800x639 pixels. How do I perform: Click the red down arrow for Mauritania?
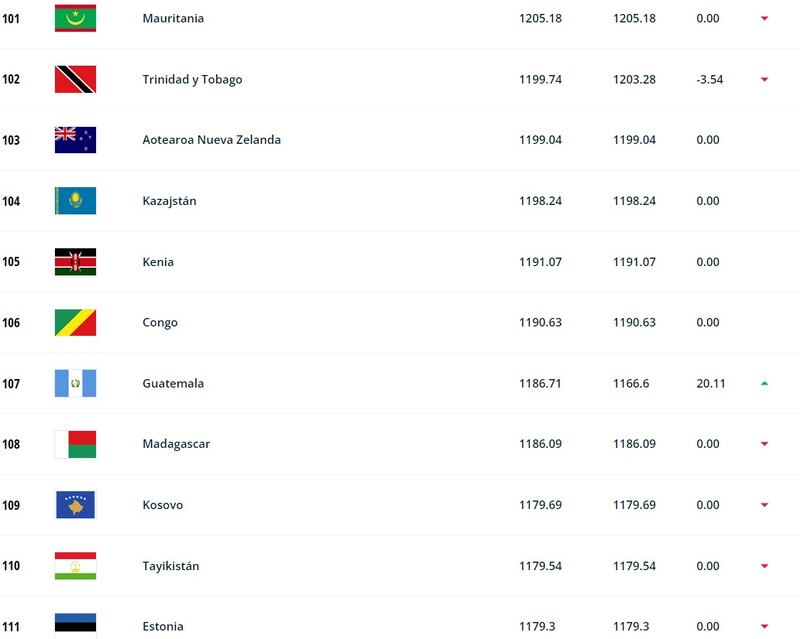click(x=764, y=18)
